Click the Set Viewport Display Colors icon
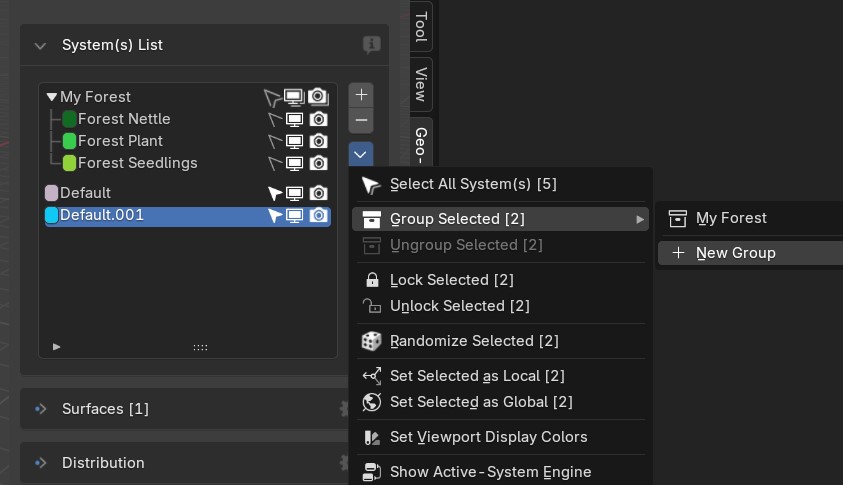The height and width of the screenshot is (485, 843). click(372, 437)
